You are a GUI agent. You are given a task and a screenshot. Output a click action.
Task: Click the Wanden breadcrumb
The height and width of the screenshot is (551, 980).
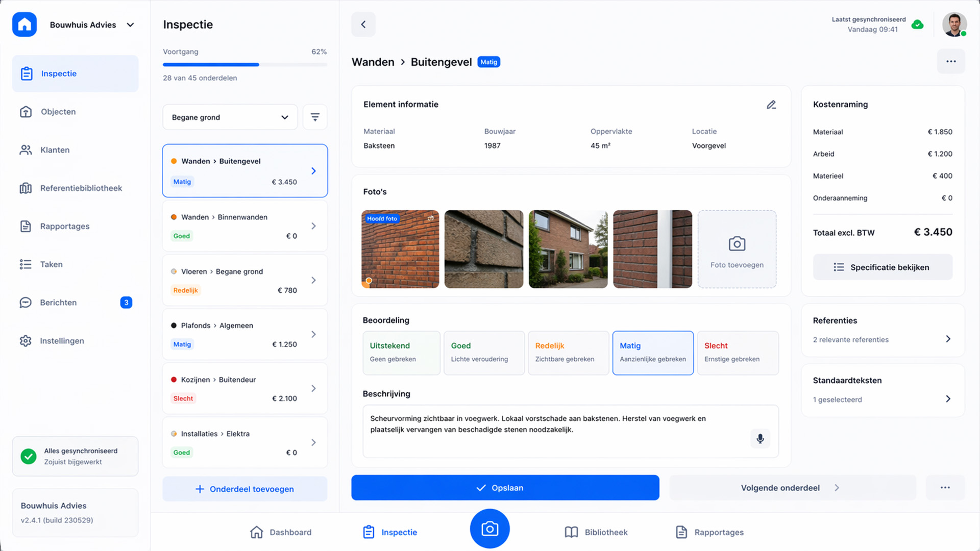[x=373, y=62]
